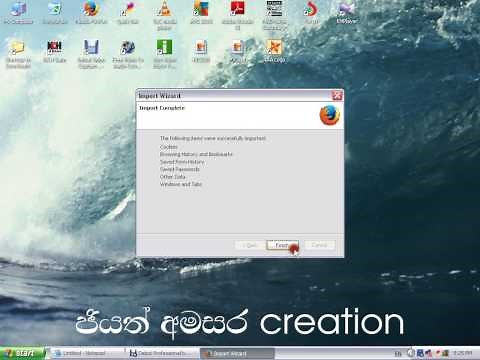The height and width of the screenshot is (360, 480).
Task: Switch to Untitled - Notepad taskbar button
Action: pyautogui.click(x=86, y=353)
